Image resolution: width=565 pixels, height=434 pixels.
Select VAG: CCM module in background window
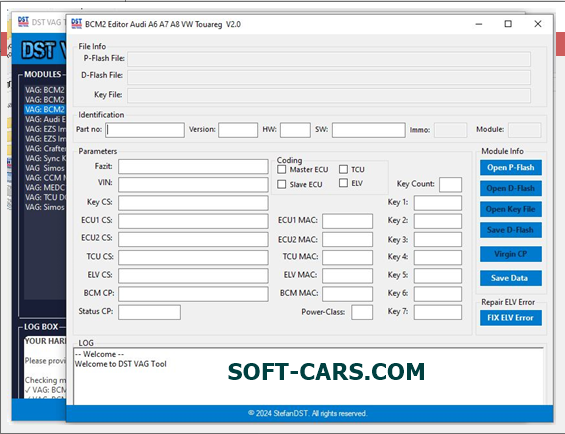click(45, 178)
